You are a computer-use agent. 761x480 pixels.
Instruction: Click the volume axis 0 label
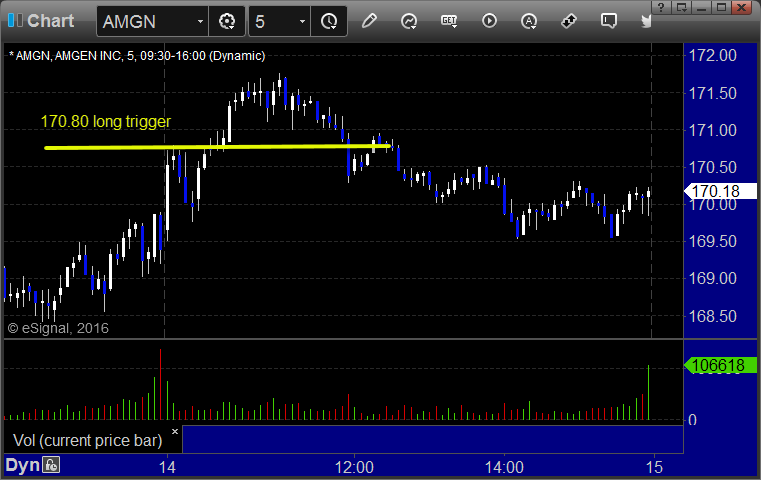[x=693, y=420]
